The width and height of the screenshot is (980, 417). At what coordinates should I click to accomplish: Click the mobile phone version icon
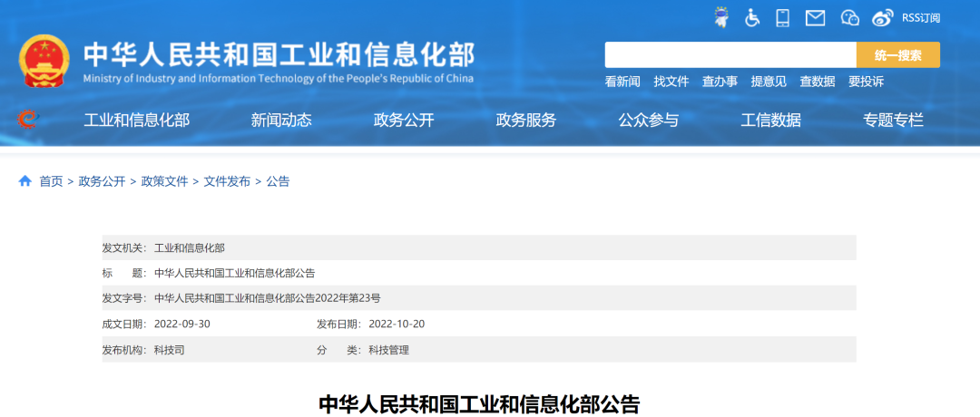783,17
